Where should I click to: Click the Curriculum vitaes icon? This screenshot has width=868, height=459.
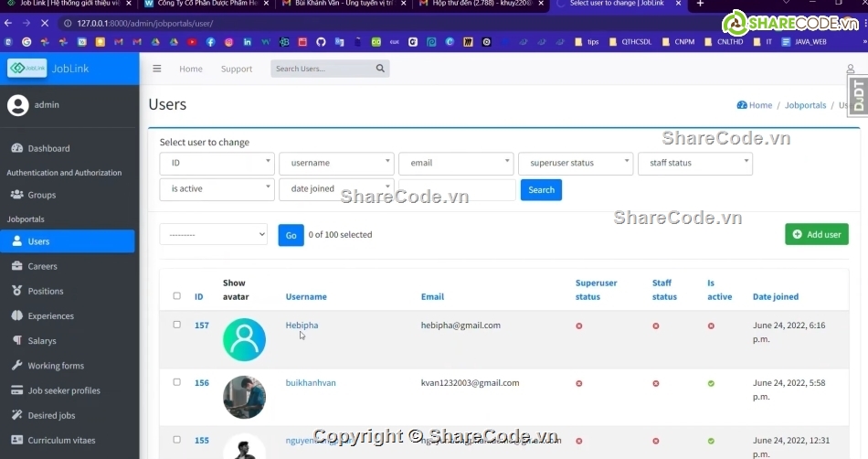click(x=17, y=440)
